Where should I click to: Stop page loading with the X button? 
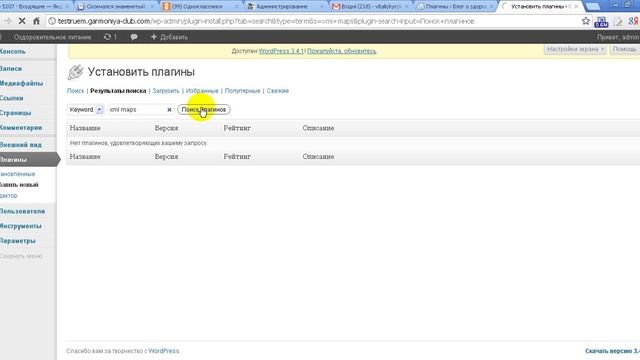pos(22,21)
